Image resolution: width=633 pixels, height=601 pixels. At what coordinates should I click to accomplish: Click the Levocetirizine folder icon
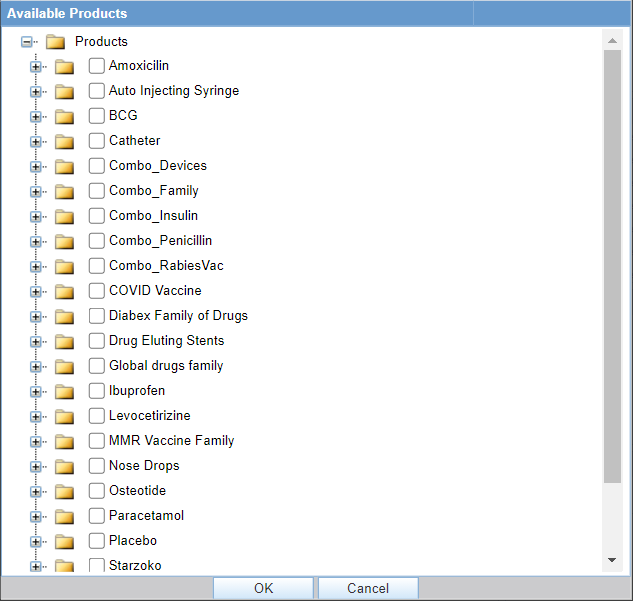(64, 417)
